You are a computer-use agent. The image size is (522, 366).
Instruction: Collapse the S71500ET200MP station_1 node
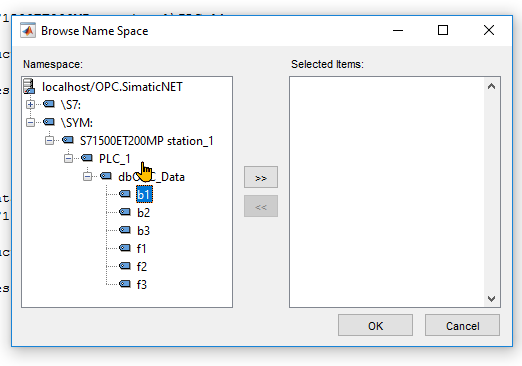point(49,140)
